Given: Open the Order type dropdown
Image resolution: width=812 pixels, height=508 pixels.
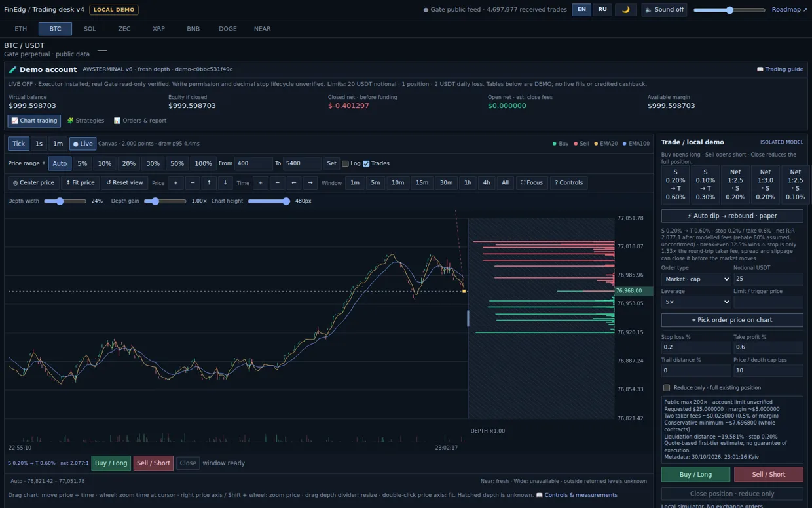Looking at the screenshot, I should [696, 279].
